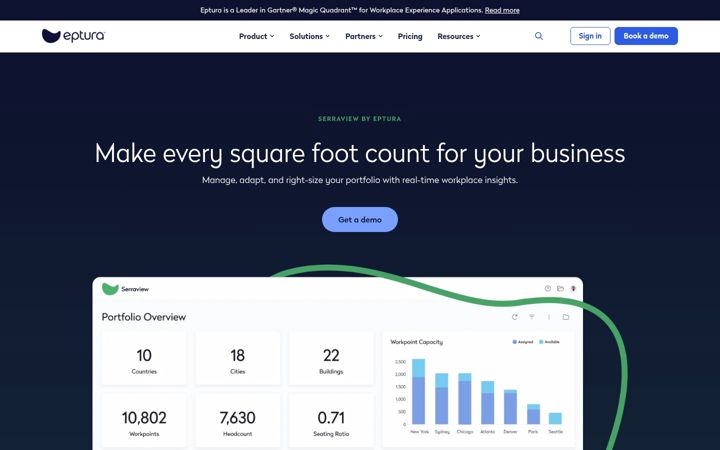Click the Gartner Magic Quadrant banner text
The height and width of the screenshot is (450, 720).
[342, 10]
